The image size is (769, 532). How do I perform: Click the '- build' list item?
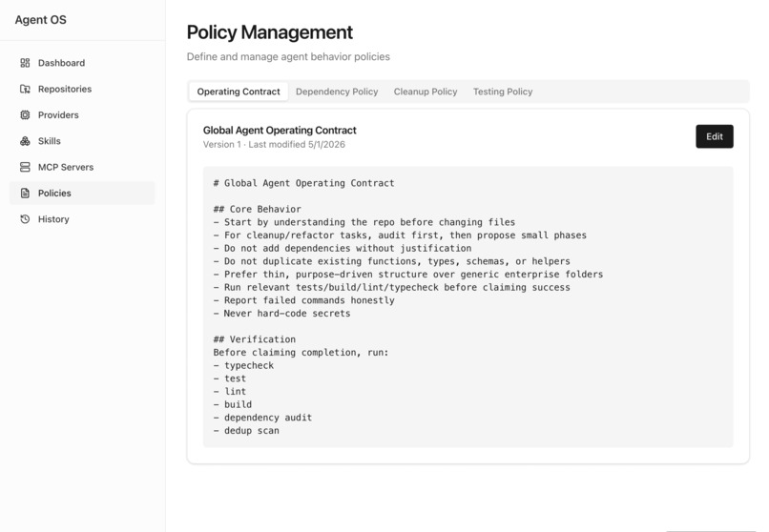click(233, 404)
